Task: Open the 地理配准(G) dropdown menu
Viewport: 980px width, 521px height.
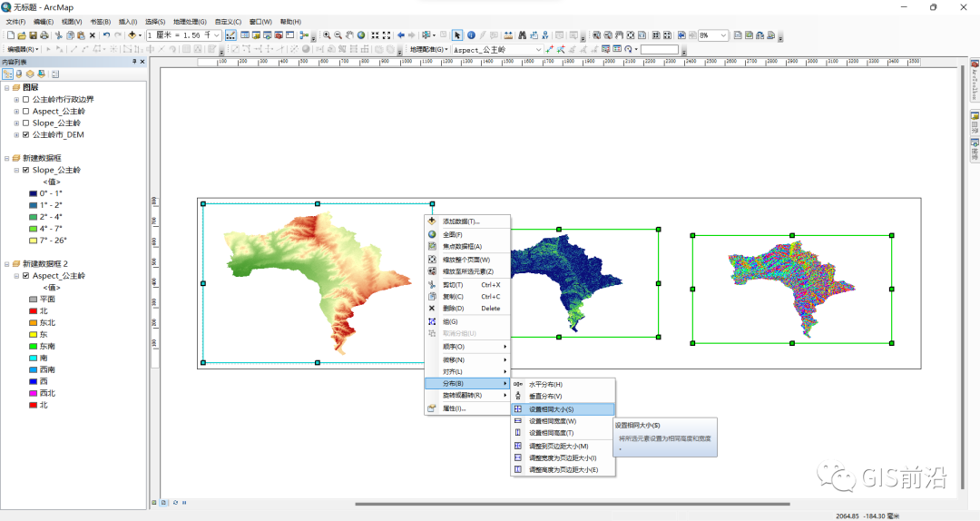Action: coord(428,49)
